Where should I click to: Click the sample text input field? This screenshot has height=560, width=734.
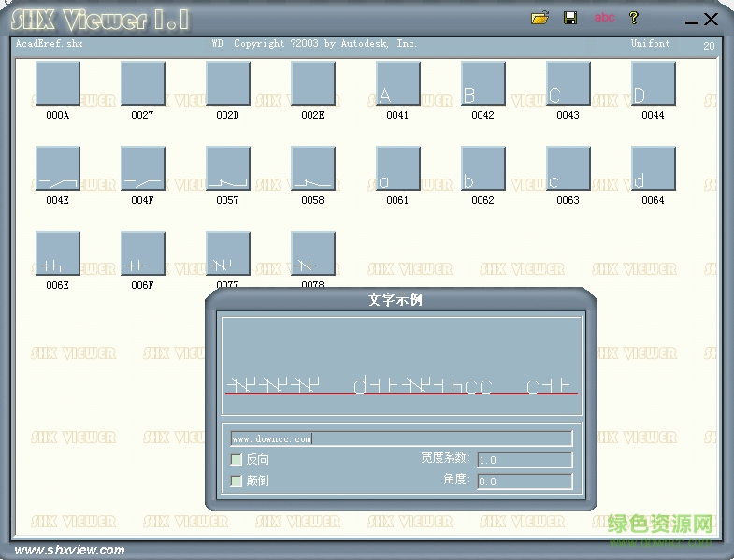click(x=400, y=438)
